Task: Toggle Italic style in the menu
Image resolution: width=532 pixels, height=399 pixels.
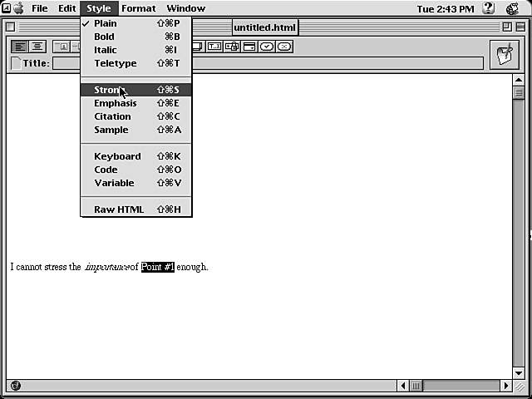Action: pyautogui.click(x=106, y=50)
